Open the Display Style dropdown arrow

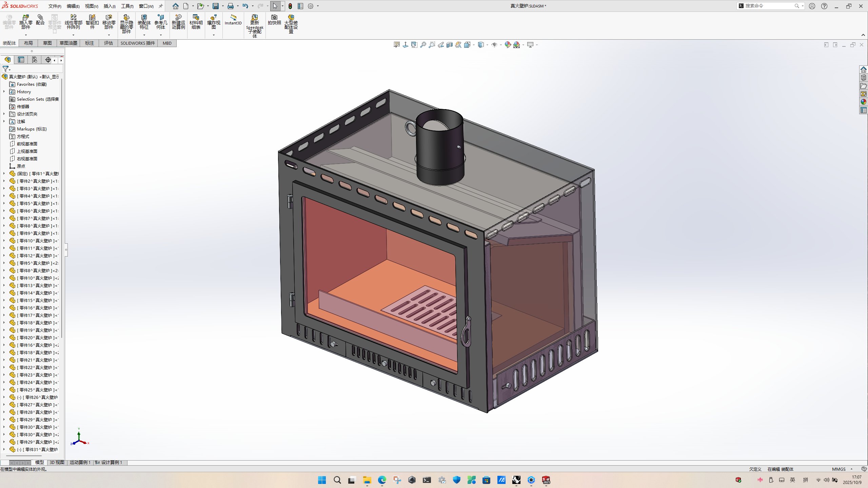[487, 45]
